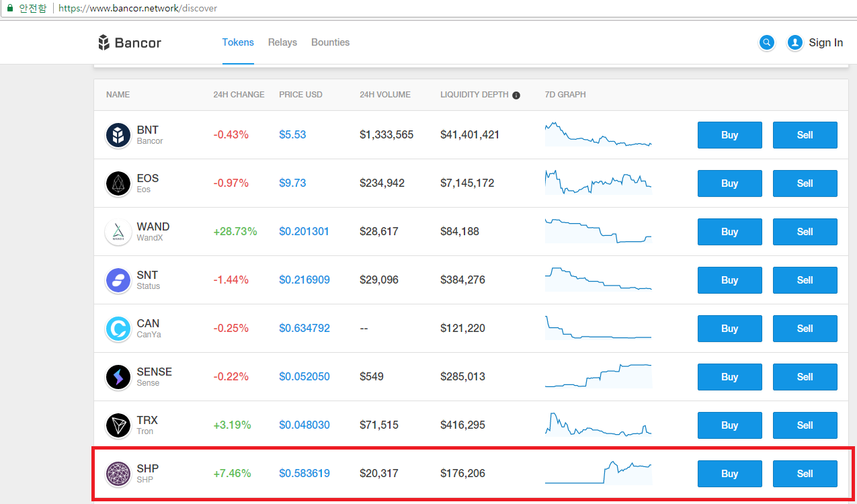Click the SHP 24h change +7.46%
Image resolution: width=857 pixels, height=504 pixels.
tap(232, 474)
